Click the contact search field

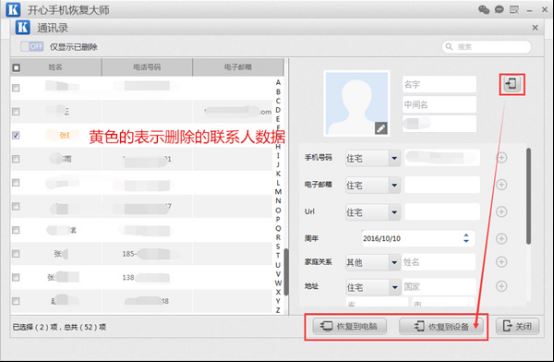click(x=486, y=47)
